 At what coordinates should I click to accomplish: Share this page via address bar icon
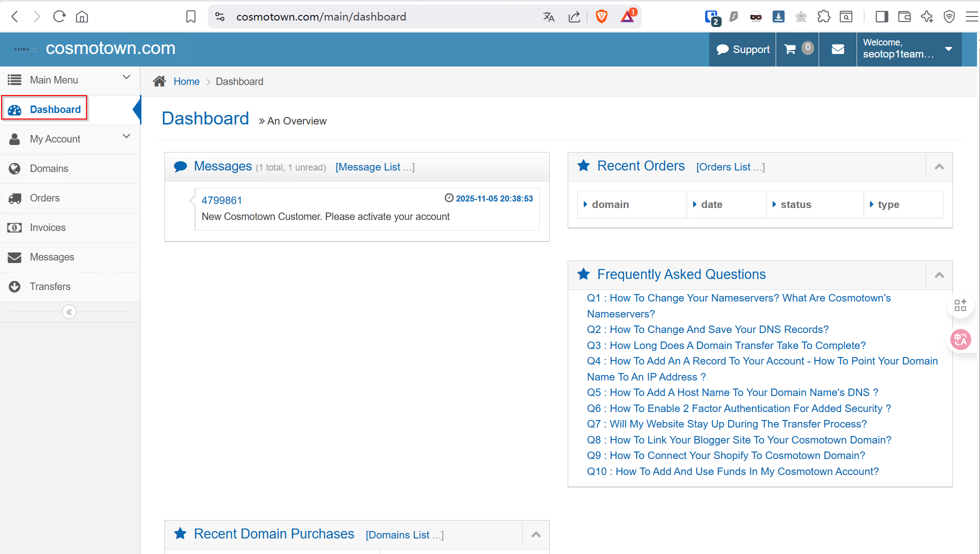click(x=575, y=16)
